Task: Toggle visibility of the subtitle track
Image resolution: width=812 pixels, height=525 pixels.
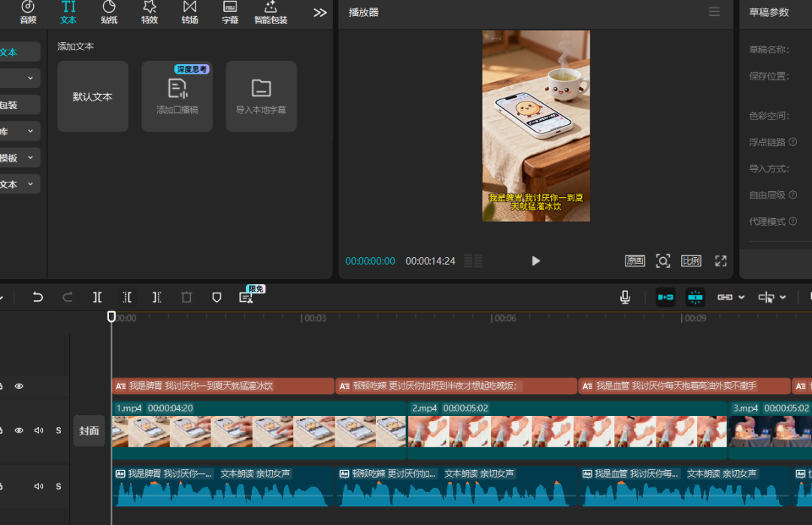Action: click(19, 386)
